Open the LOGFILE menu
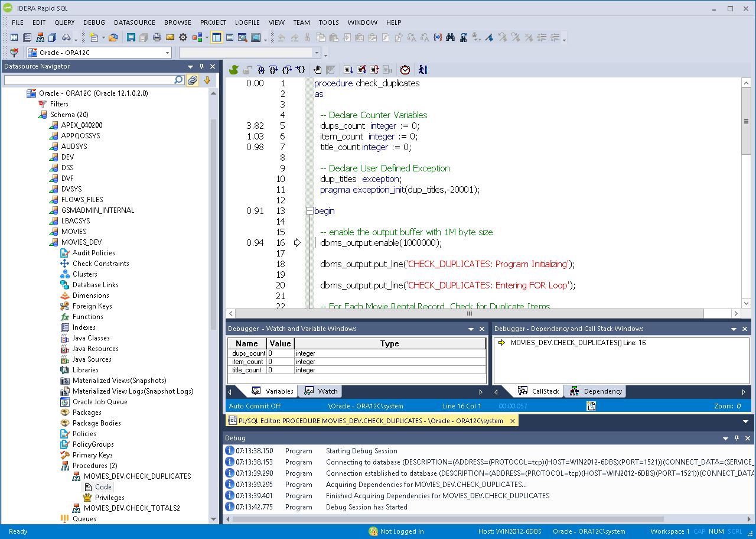 pos(247,22)
